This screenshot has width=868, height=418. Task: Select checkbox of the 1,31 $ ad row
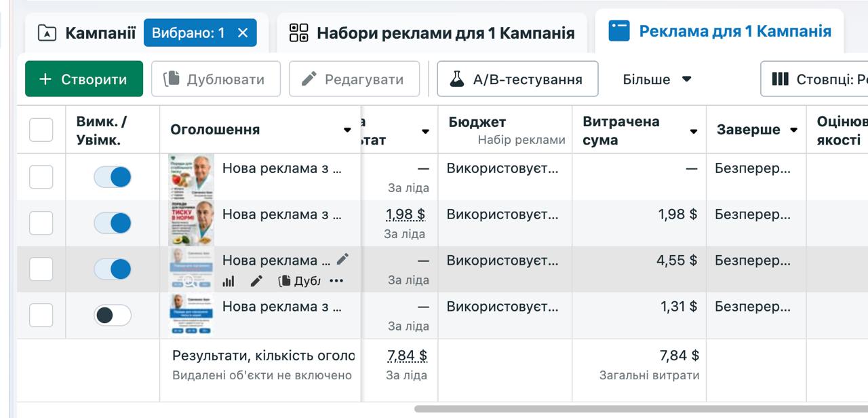(x=41, y=316)
